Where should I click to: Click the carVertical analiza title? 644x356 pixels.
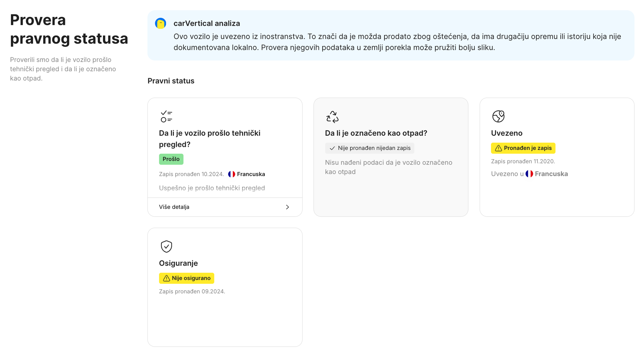tap(206, 23)
